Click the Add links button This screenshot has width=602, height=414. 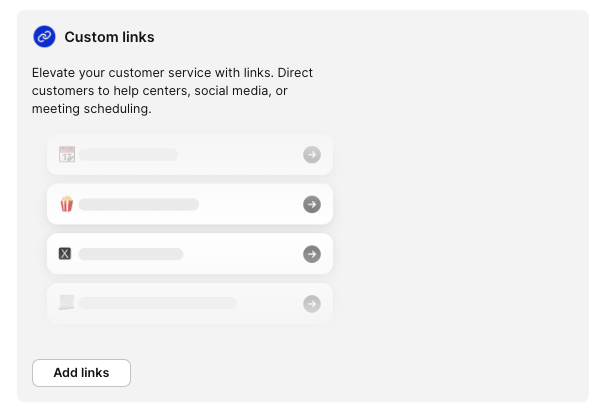81,373
